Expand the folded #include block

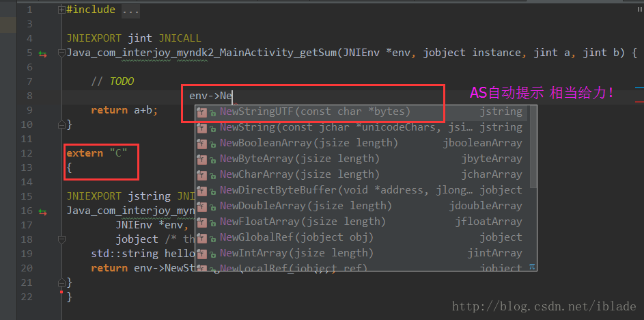coord(62,10)
